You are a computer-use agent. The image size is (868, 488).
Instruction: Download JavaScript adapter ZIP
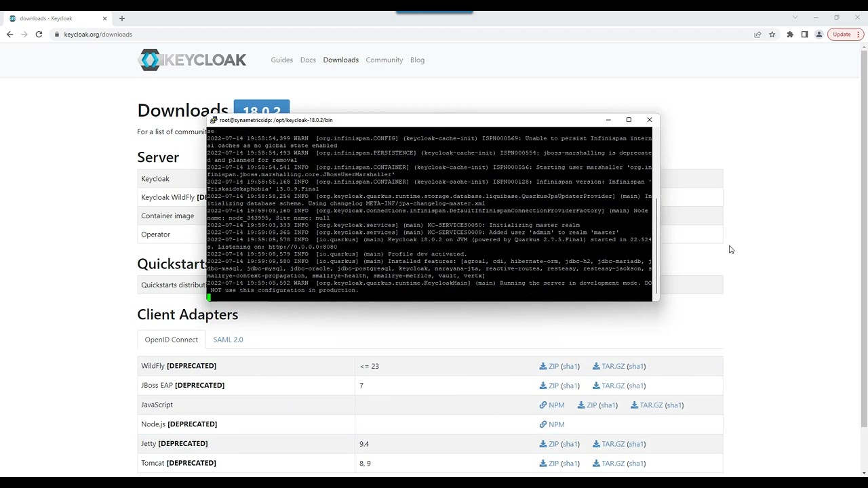(x=587, y=405)
